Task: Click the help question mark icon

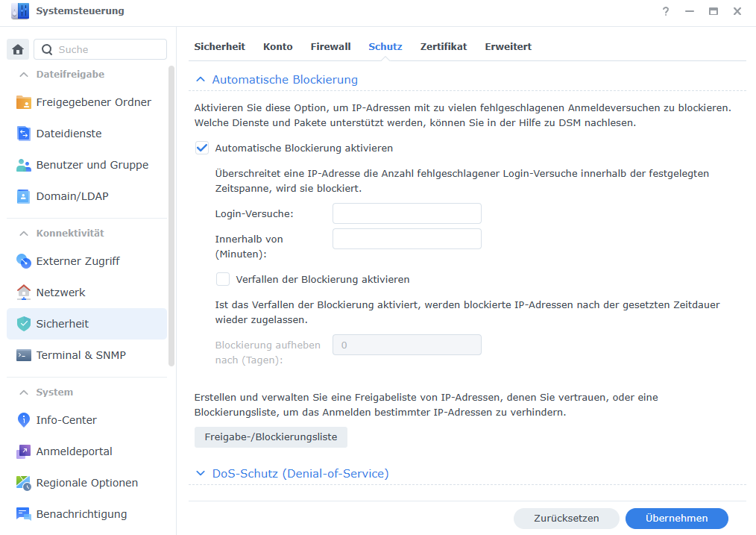Action: 665,11
